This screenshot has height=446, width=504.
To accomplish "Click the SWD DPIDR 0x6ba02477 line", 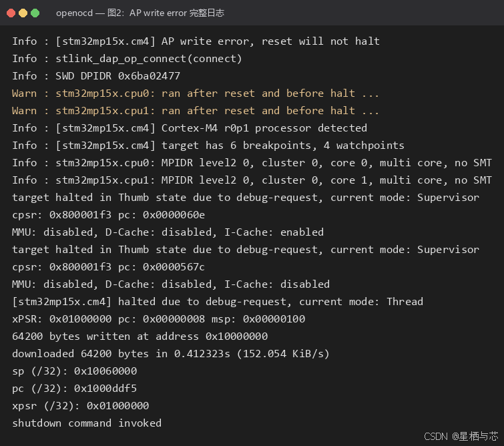I will click(96, 76).
